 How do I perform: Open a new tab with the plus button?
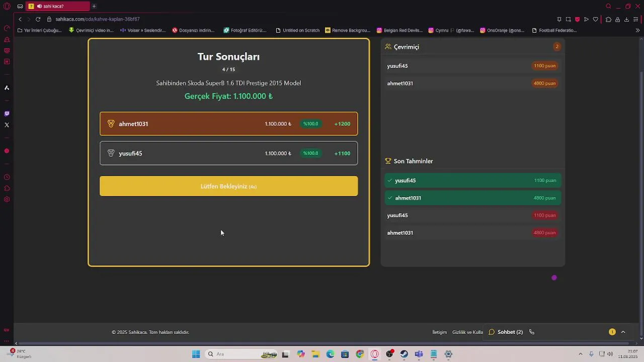[94, 7]
